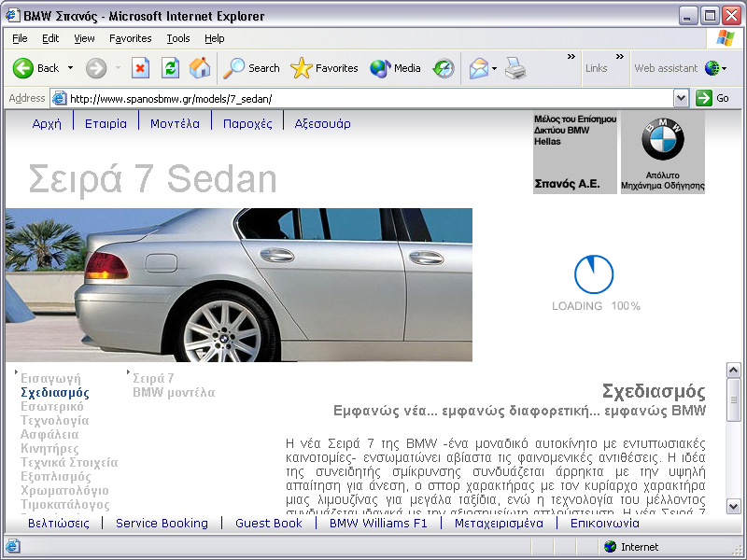Select Εσωτερικό in side menu

coord(52,406)
